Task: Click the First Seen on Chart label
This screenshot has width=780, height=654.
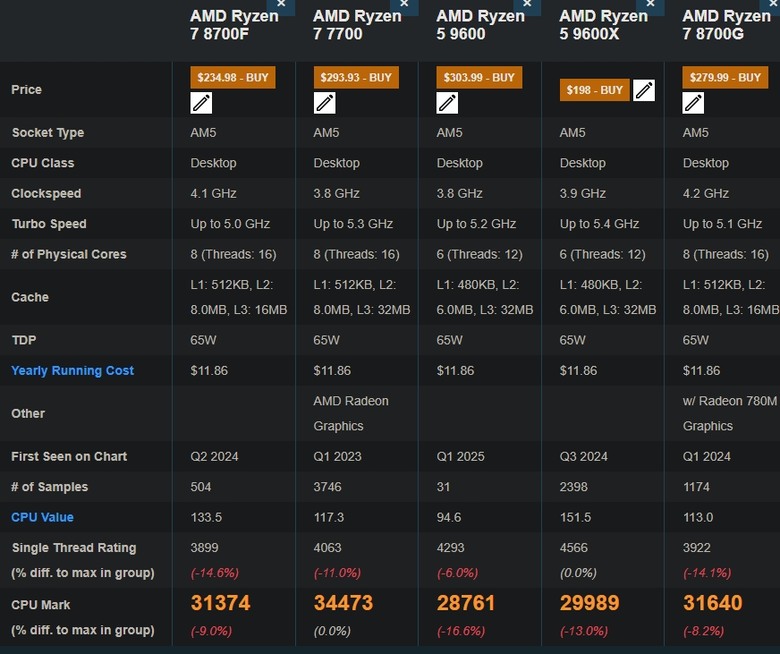Action: click(69, 457)
